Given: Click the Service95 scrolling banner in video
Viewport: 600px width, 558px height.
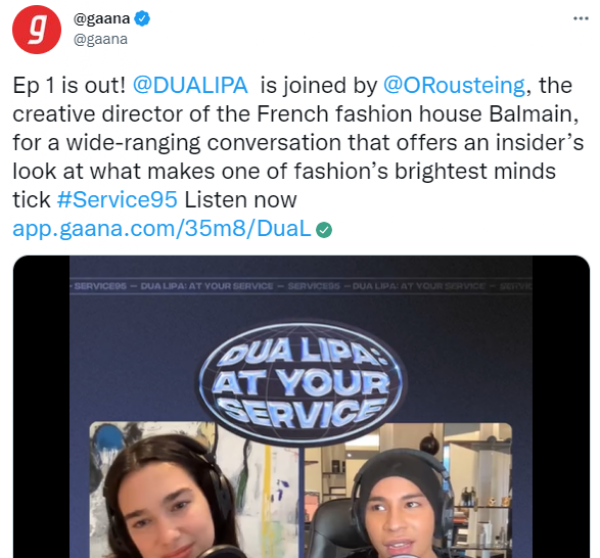Looking at the screenshot, I should point(301,286).
